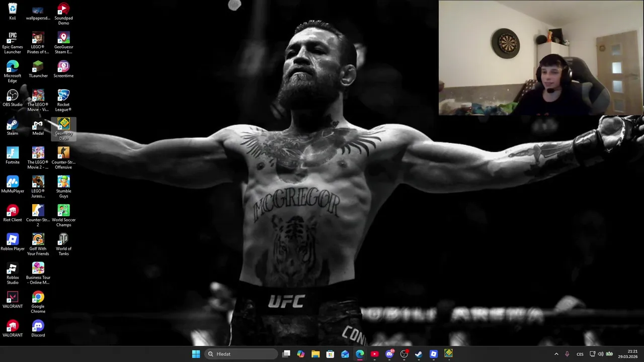Select the MuMuPlayer desktop icon

coord(13,185)
